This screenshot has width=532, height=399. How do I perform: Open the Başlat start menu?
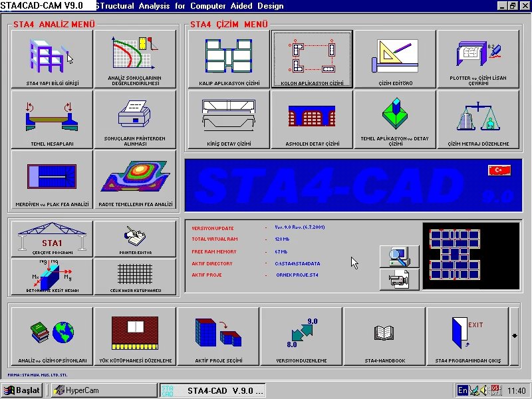pos(21,390)
